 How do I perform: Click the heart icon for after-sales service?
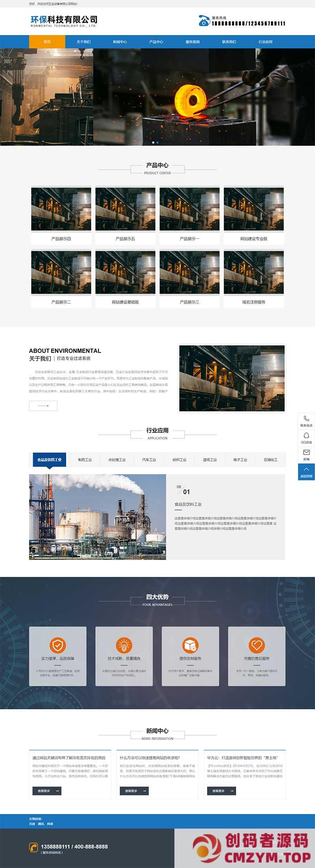click(257, 645)
